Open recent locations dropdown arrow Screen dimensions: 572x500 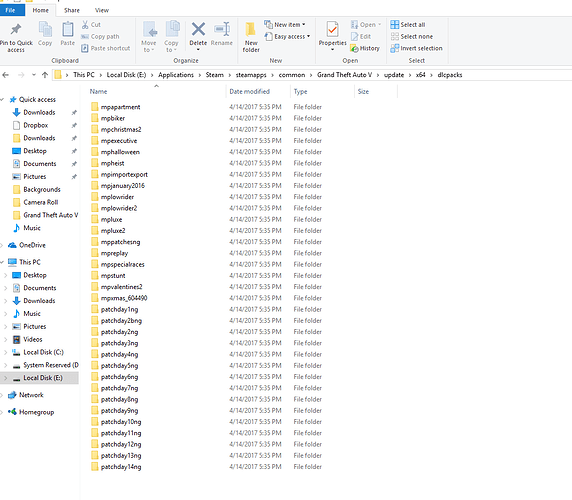(34, 75)
